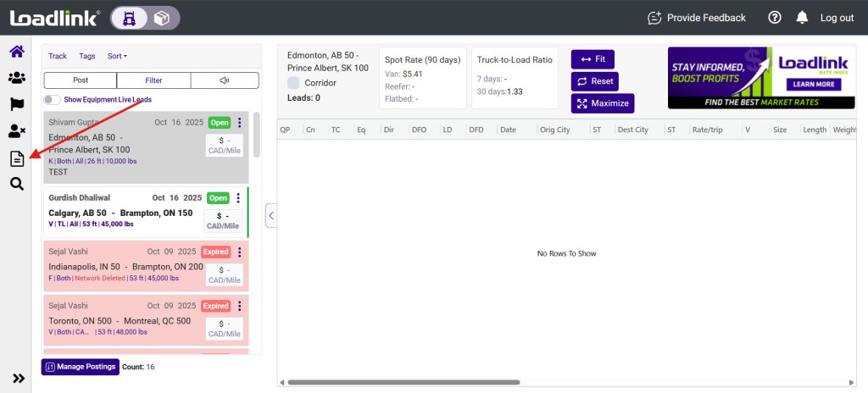Click the Manage Postings button

pos(80,367)
